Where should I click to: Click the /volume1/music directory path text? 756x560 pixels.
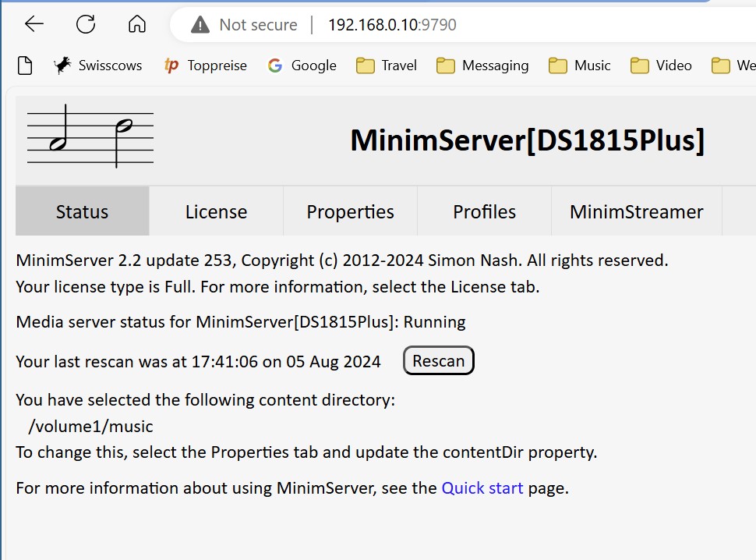pos(90,427)
